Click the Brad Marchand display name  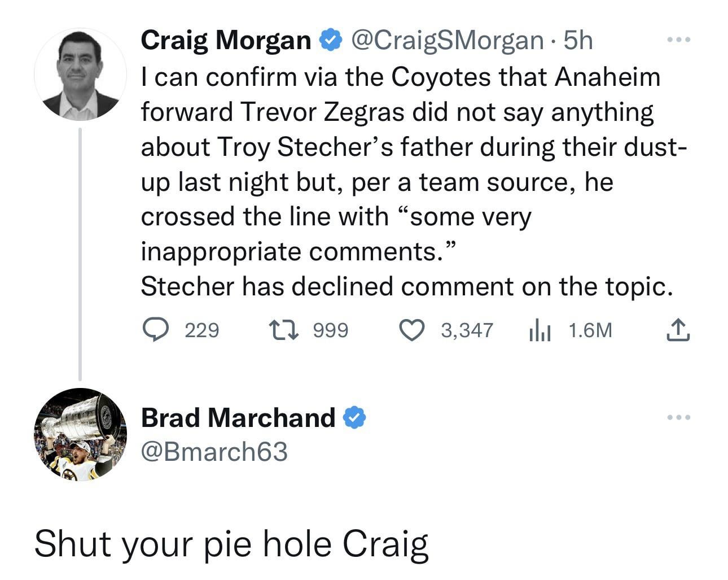point(238,418)
